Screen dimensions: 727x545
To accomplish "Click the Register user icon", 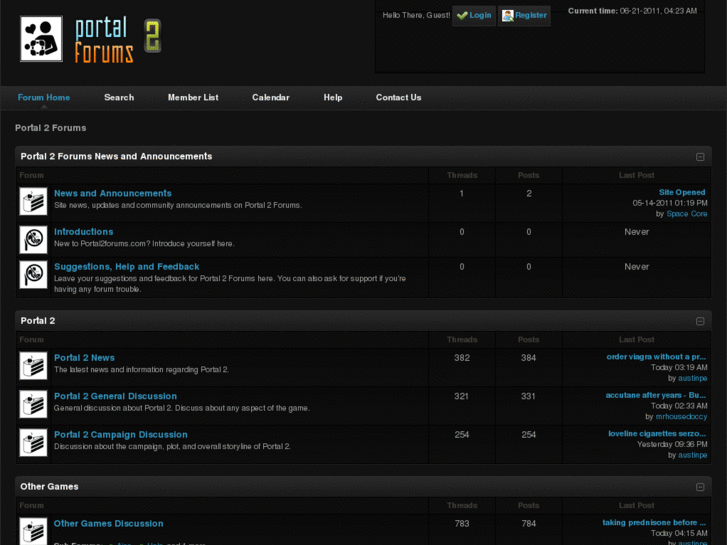I will (x=508, y=15).
